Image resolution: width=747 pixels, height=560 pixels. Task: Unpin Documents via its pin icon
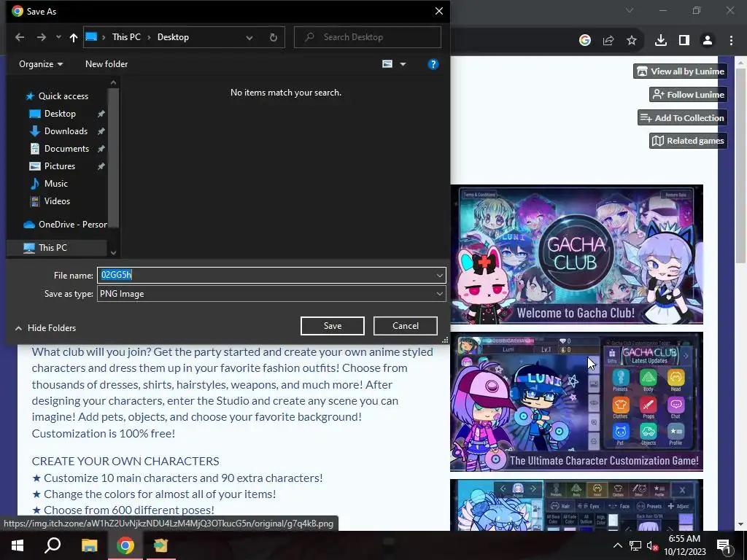click(101, 149)
